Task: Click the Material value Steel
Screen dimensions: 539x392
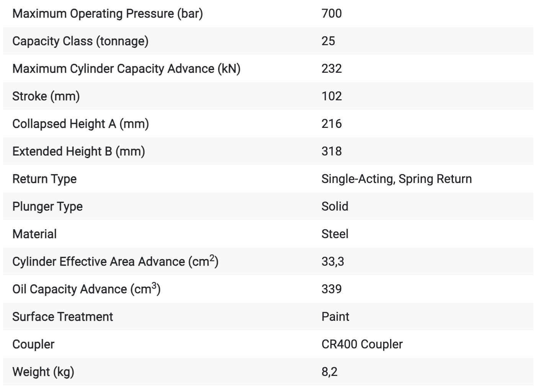Action: click(x=335, y=234)
